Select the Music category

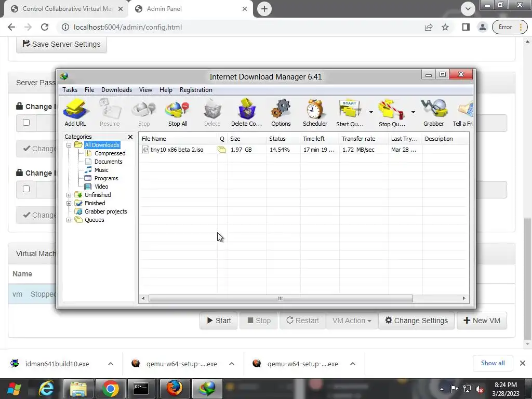point(101,170)
